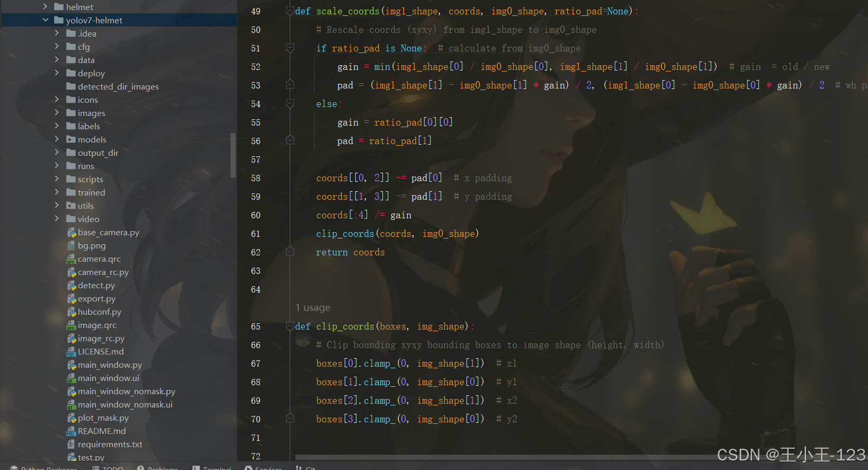Viewport: 868px width, 470px height.
Task: Click 'gain = ratio_pad[0][0]' on line 55
Action: pos(395,122)
